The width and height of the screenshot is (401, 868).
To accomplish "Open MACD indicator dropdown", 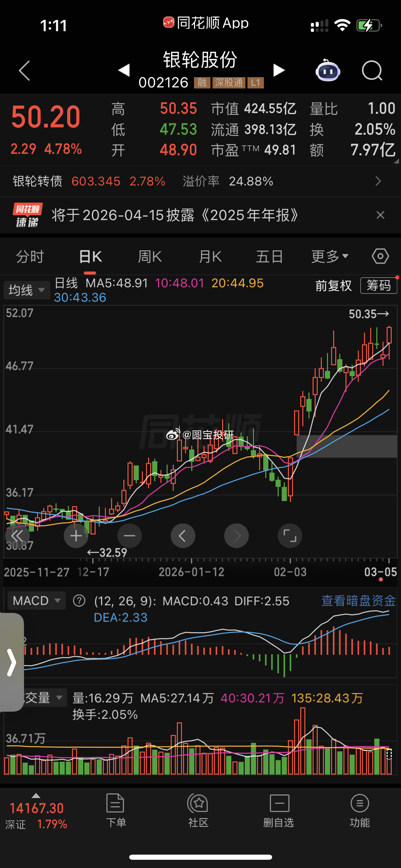I will pos(36,601).
